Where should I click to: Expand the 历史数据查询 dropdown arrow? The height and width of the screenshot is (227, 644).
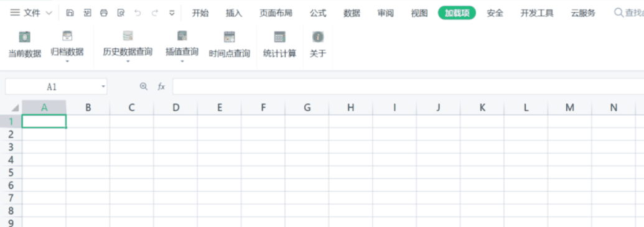(128, 62)
